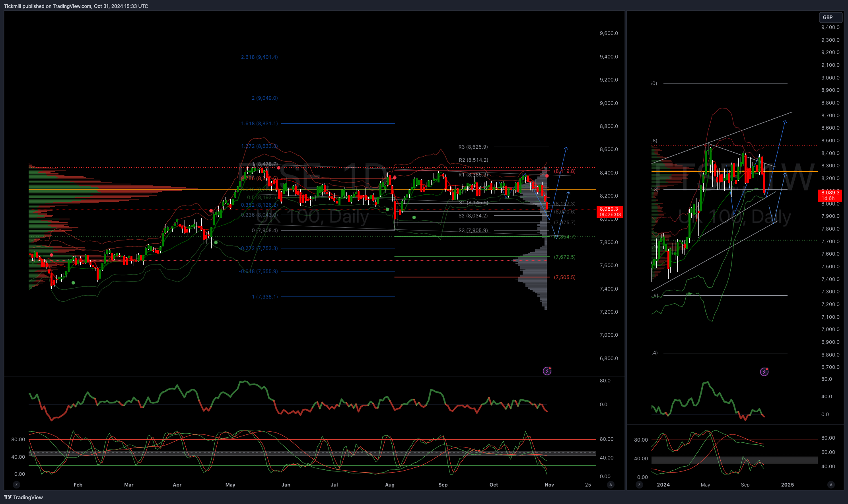Click the 2024 label on the weekly chart axis
This screenshot has height=504, width=848.
click(x=663, y=485)
